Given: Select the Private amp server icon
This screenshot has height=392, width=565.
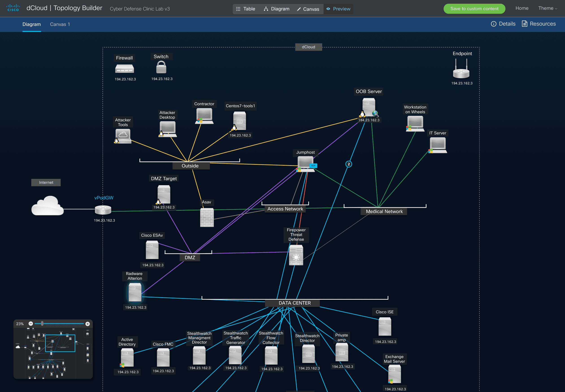Looking at the screenshot, I should pyautogui.click(x=342, y=352).
